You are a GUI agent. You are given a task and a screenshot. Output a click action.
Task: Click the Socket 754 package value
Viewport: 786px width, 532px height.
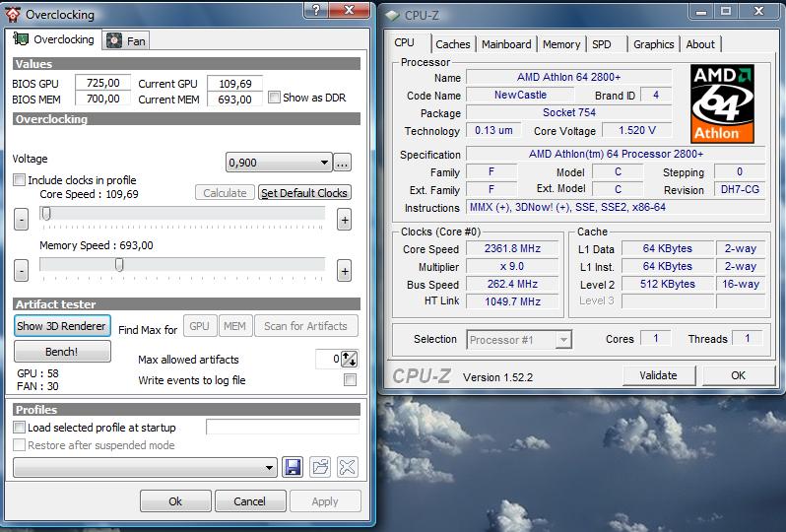tap(569, 112)
